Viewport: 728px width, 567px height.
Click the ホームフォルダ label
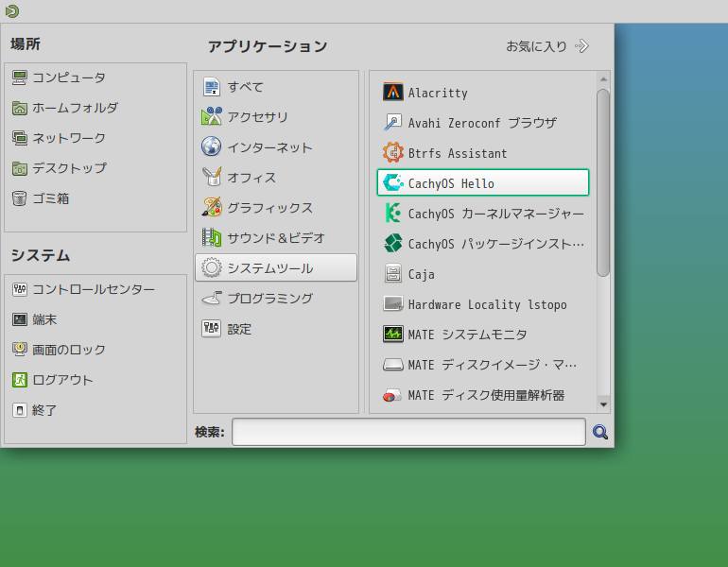coord(76,108)
